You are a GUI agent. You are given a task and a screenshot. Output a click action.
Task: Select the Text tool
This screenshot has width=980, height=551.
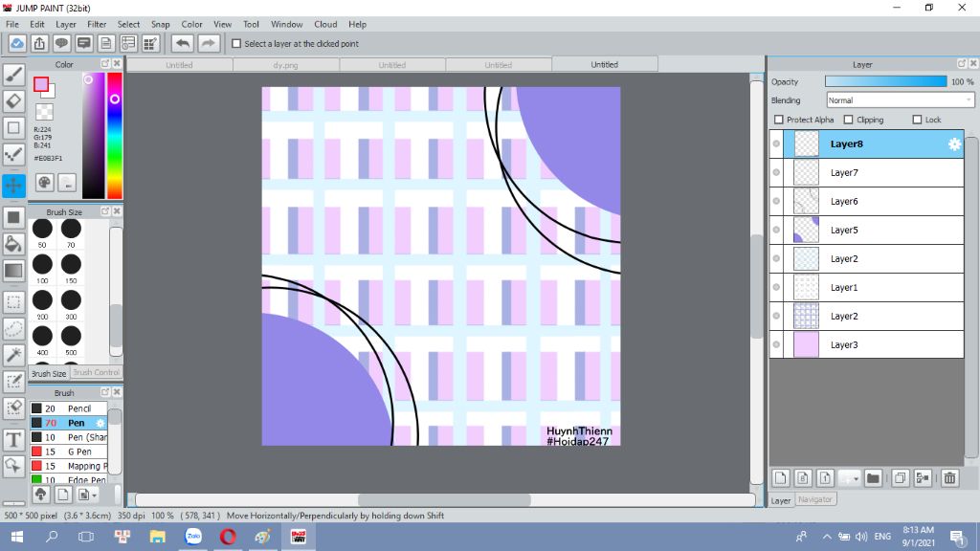pos(13,440)
